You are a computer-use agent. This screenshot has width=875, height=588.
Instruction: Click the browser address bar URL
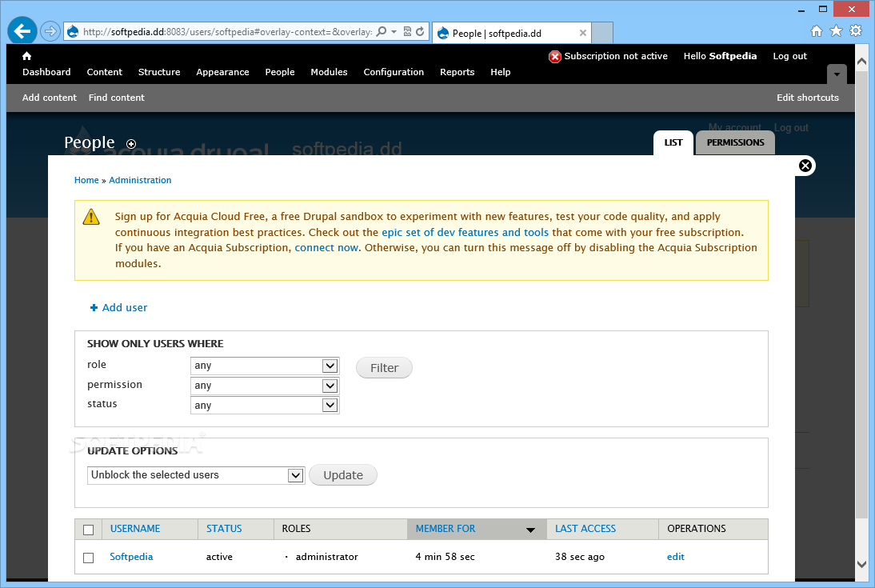click(227, 32)
